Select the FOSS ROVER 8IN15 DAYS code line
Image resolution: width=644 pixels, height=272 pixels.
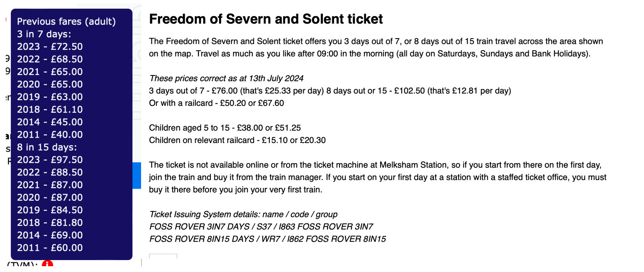[x=267, y=239]
